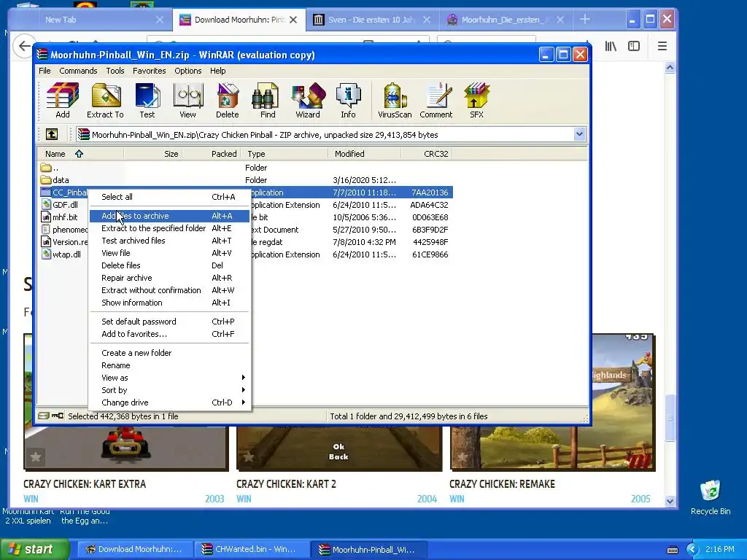The height and width of the screenshot is (560, 747).
Task: Open the Wizard toolbar icon
Action: pos(308,101)
